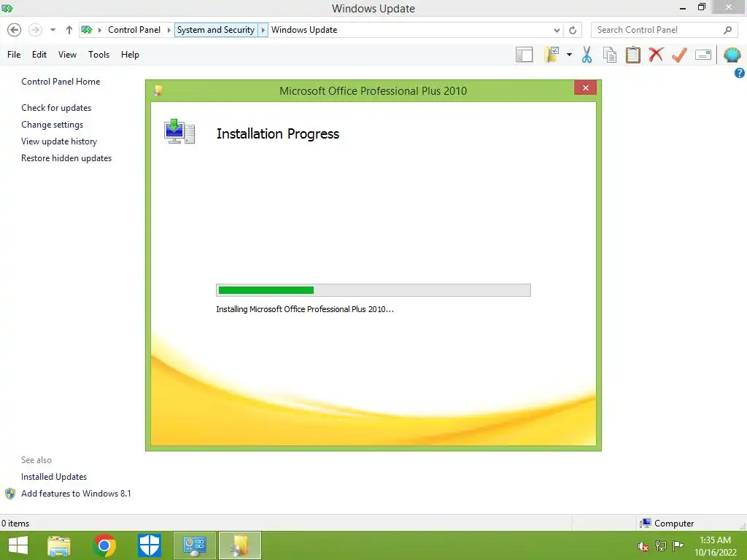Screen dimensions: 747x560
Task: Open the Help menu
Action: click(130, 55)
